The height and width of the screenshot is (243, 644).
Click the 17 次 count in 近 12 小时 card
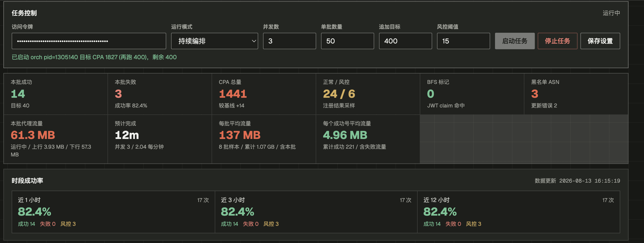point(608,200)
